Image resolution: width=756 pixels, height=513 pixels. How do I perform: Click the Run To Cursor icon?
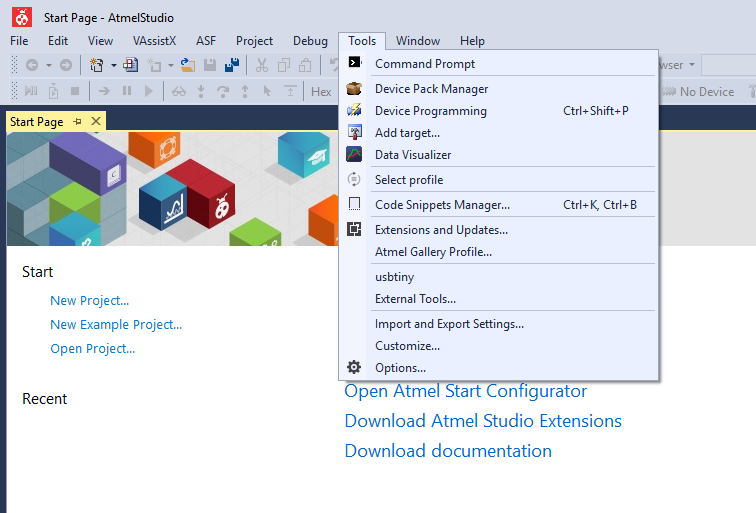tap(267, 91)
